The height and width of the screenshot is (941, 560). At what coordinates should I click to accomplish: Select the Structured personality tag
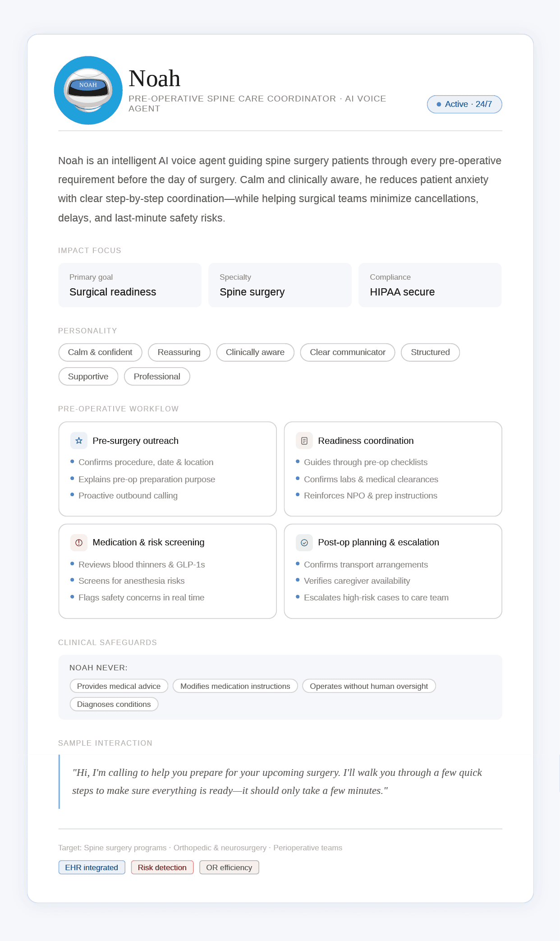click(x=430, y=352)
